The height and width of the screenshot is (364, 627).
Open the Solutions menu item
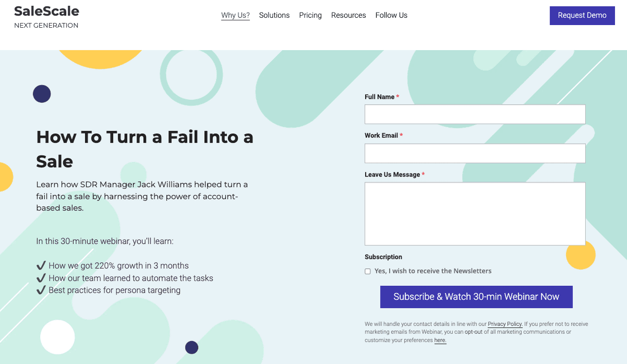274,15
